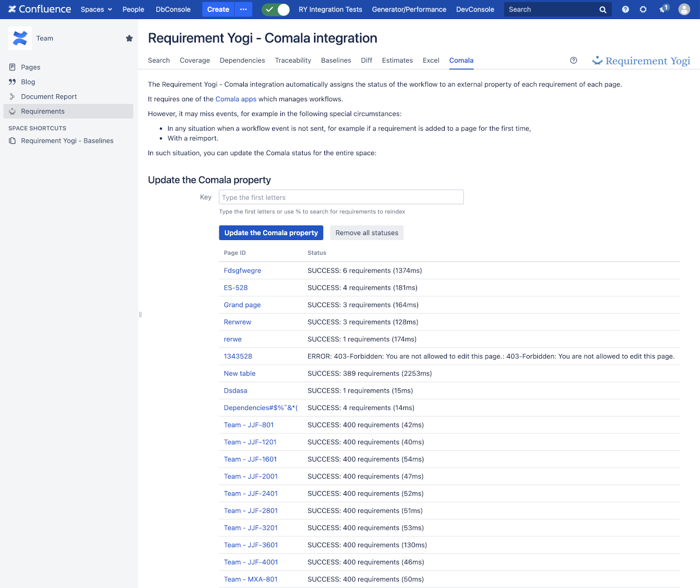Click the Requirement Yogi help circle icon
The height and width of the screenshot is (588, 700).
tap(573, 60)
